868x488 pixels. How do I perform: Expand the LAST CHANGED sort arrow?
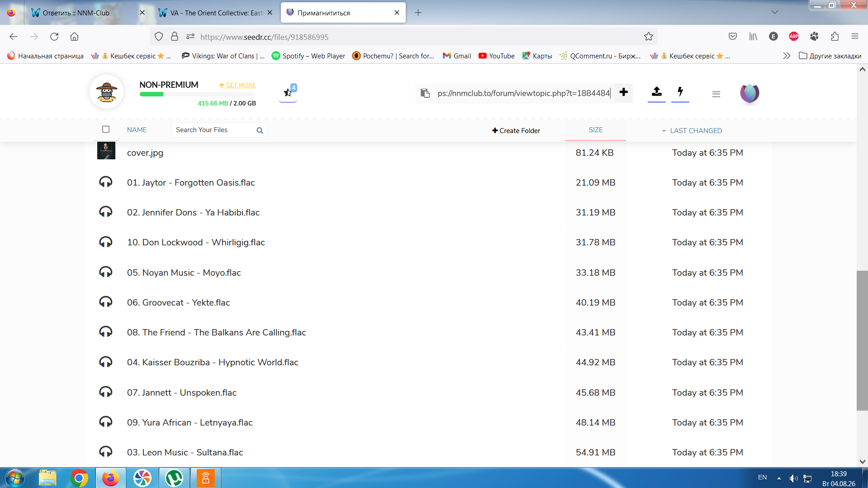coord(664,131)
